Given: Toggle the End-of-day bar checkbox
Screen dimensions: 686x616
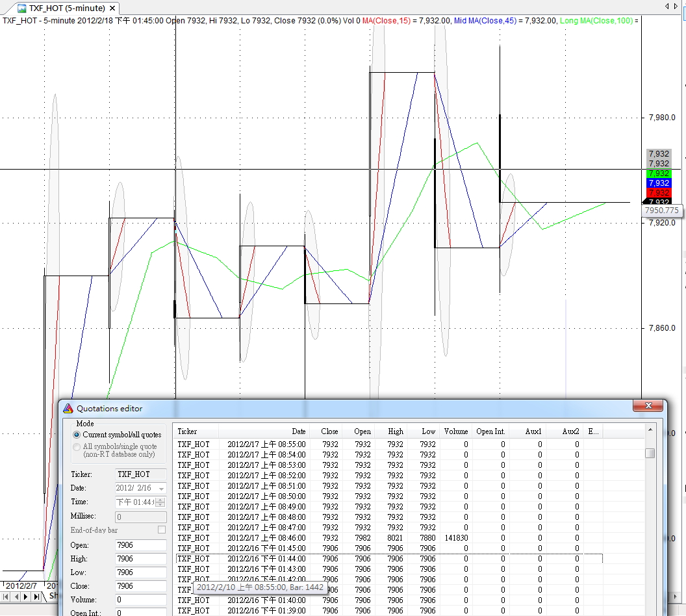Looking at the screenshot, I should coord(162,530).
